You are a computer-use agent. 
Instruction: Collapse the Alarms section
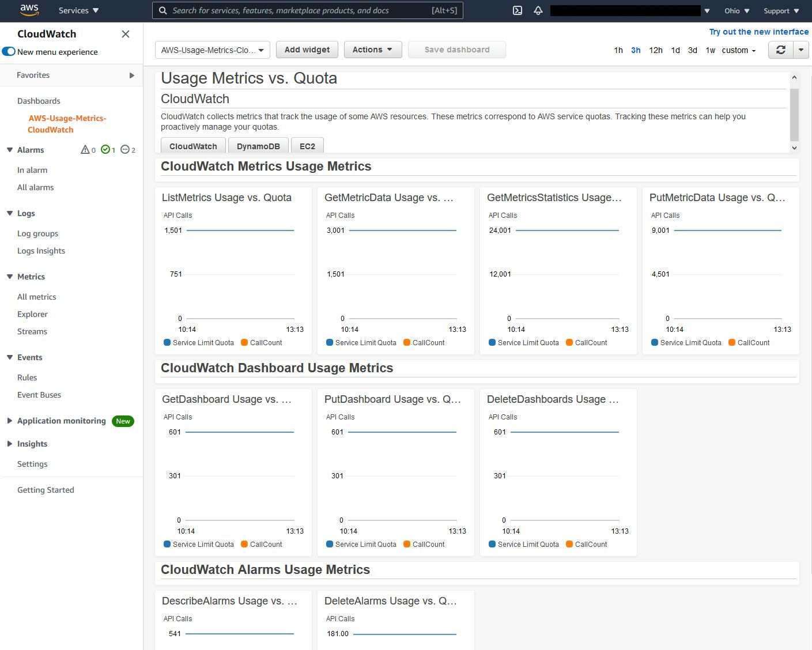point(9,150)
